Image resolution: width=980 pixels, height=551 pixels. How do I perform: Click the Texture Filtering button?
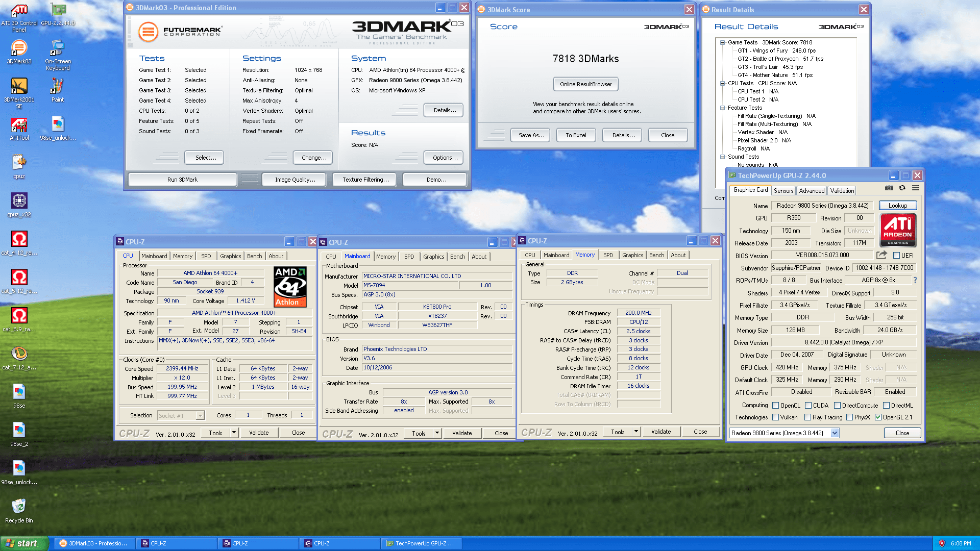click(x=365, y=180)
